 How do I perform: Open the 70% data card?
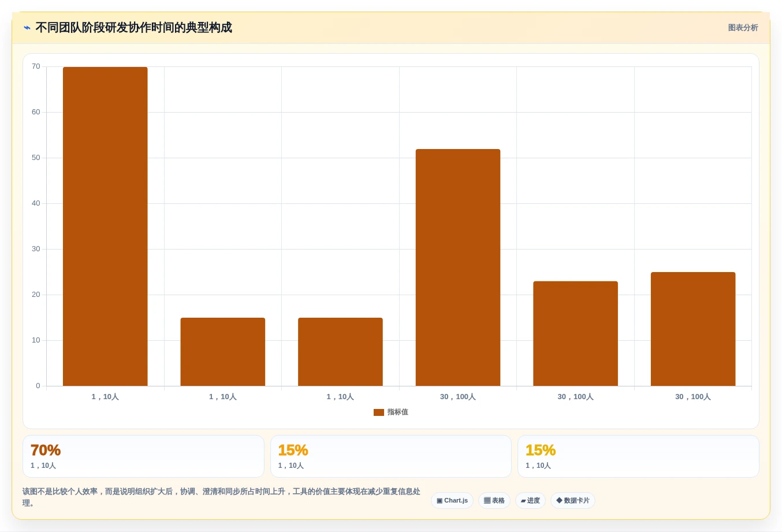(143, 456)
